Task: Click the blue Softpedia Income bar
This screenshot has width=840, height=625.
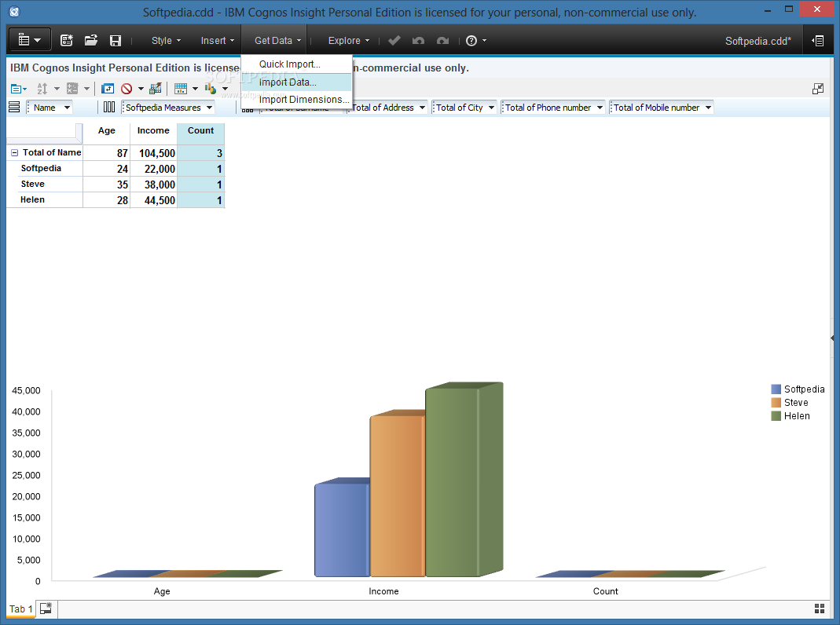Action: coord(343,528)
